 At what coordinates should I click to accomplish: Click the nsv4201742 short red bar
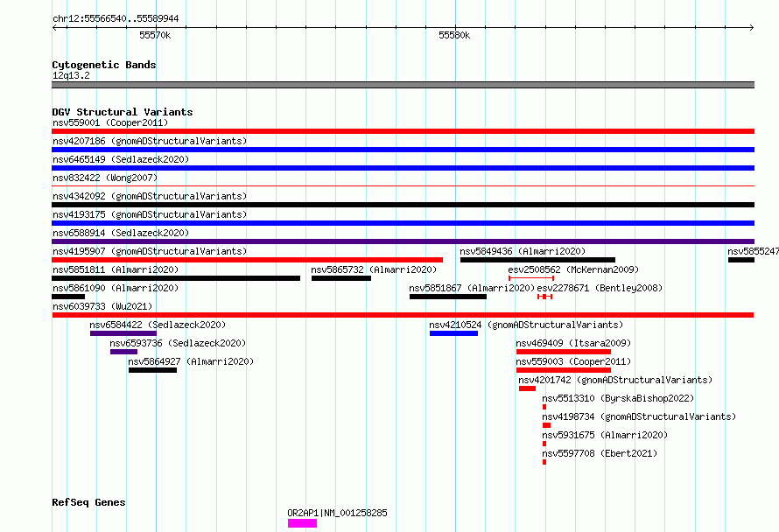click(527, 388)
